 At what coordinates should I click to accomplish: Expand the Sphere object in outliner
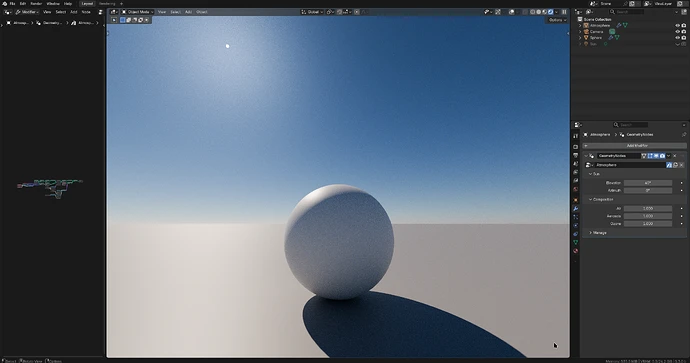tap(580, 38)
